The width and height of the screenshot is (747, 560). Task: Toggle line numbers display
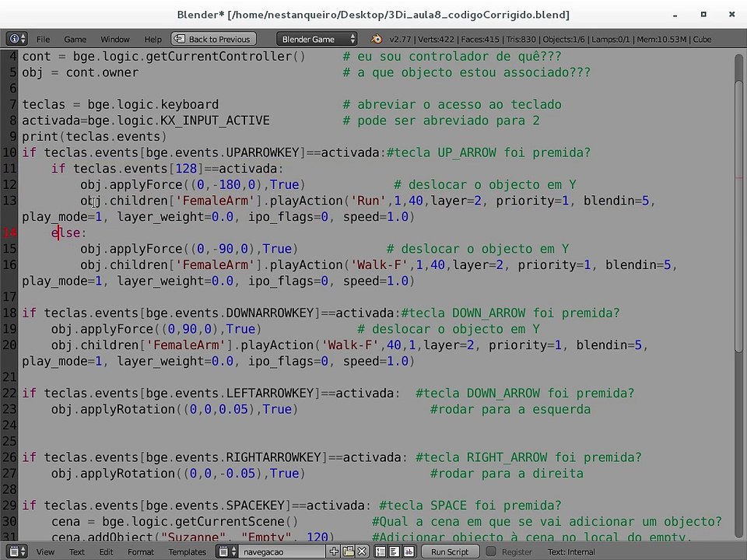[381, 551]
